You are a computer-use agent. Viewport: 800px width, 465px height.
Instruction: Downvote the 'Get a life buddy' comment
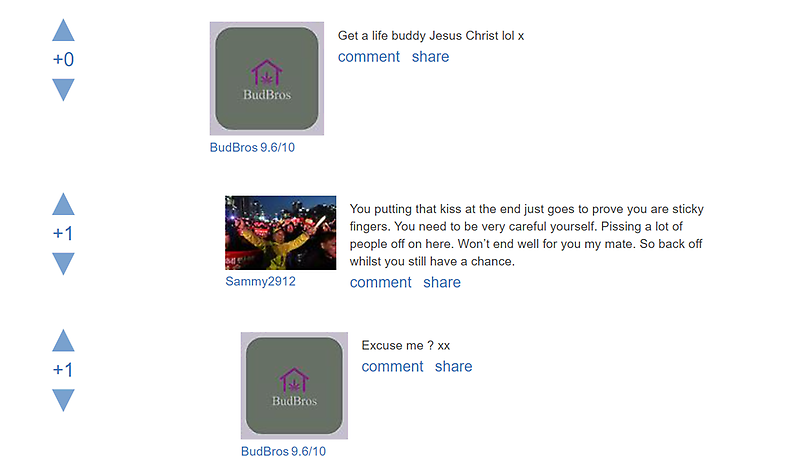63,90
